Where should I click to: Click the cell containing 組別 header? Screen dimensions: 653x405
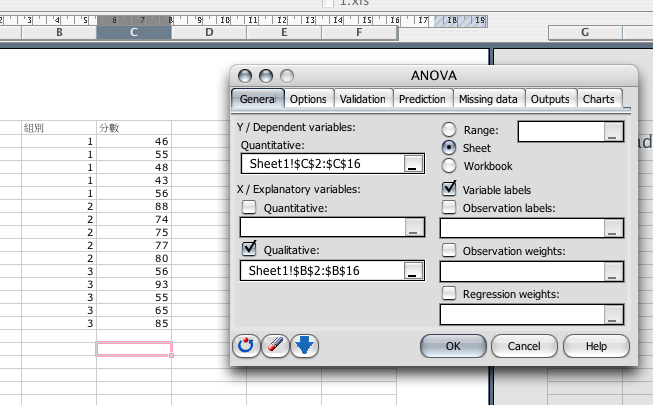(59, 128)
